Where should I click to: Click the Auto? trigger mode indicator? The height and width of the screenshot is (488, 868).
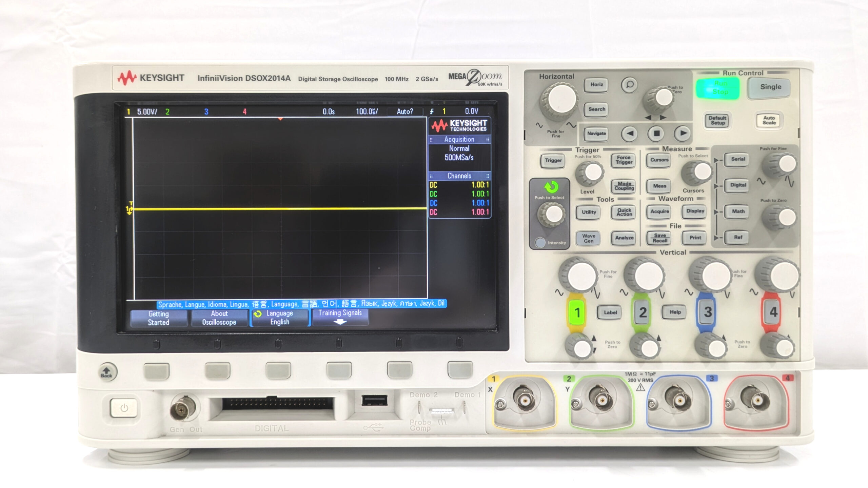tap(405, 111)
